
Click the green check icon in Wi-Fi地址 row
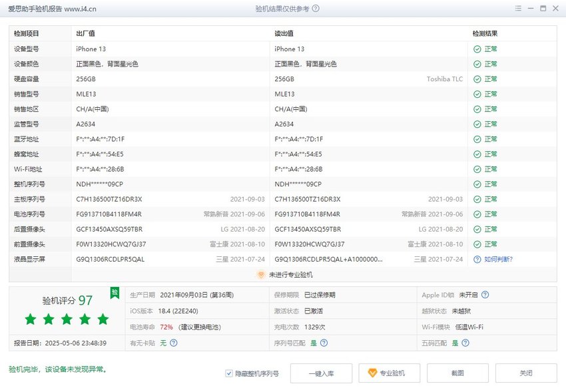click(x=477, y=169)
